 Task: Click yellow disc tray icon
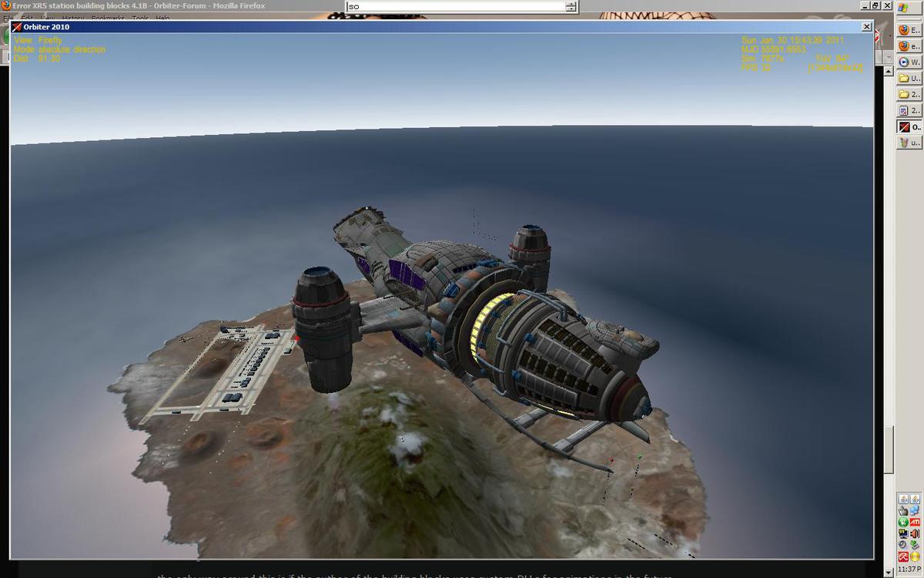915,556
